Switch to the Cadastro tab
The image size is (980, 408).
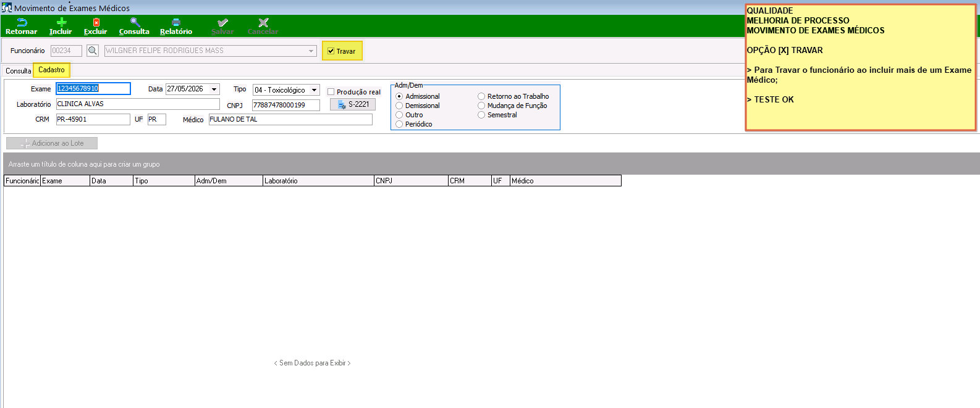pos(51,70)
